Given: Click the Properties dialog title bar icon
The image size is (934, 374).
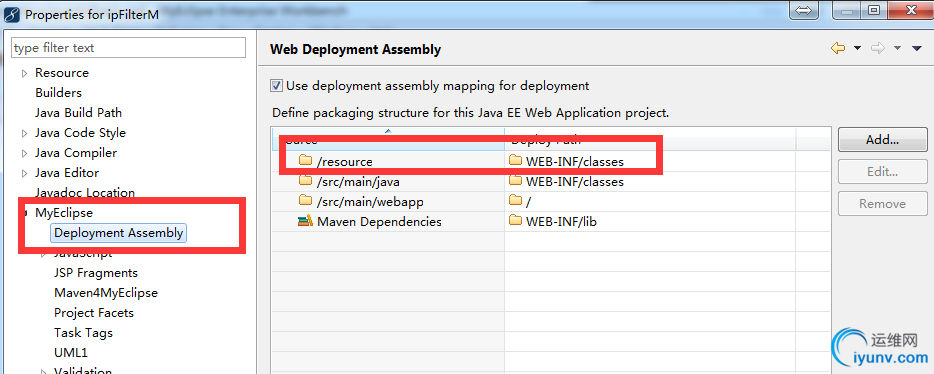Looking at the screenshot, I should click(x=13, y=14).
